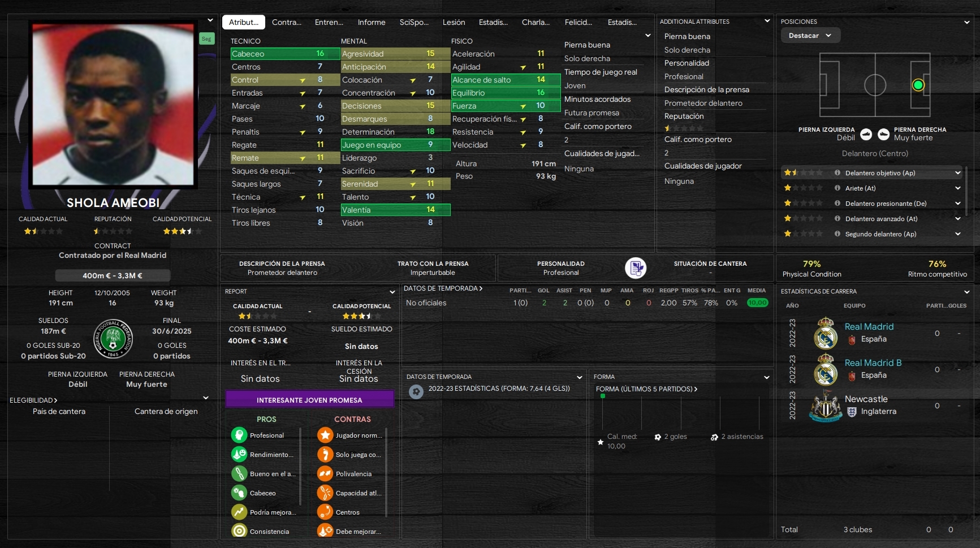Screen dimensions: 980x548
Task: Click the green form marker on the chart
Action: tap(603, 396)
